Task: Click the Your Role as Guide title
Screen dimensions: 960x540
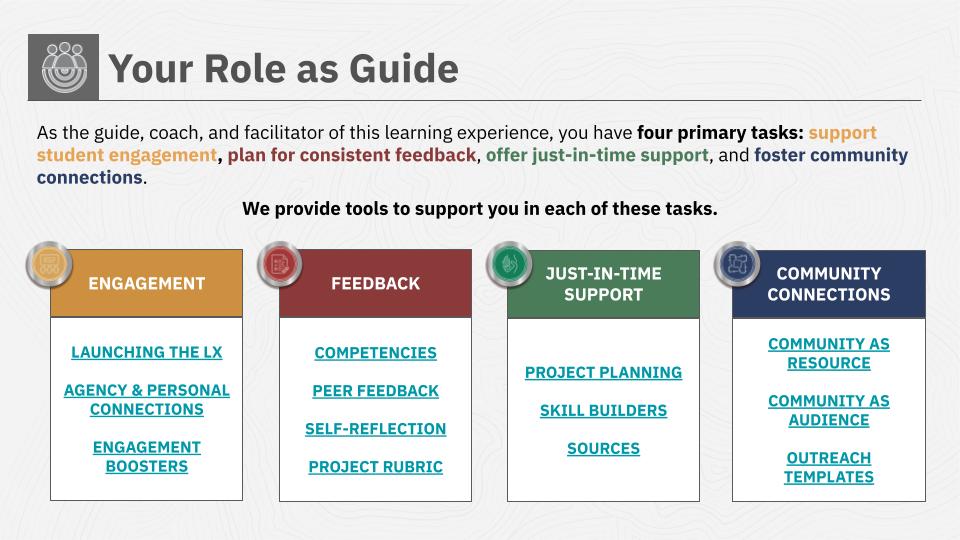Action: click(x=283, y=68)
